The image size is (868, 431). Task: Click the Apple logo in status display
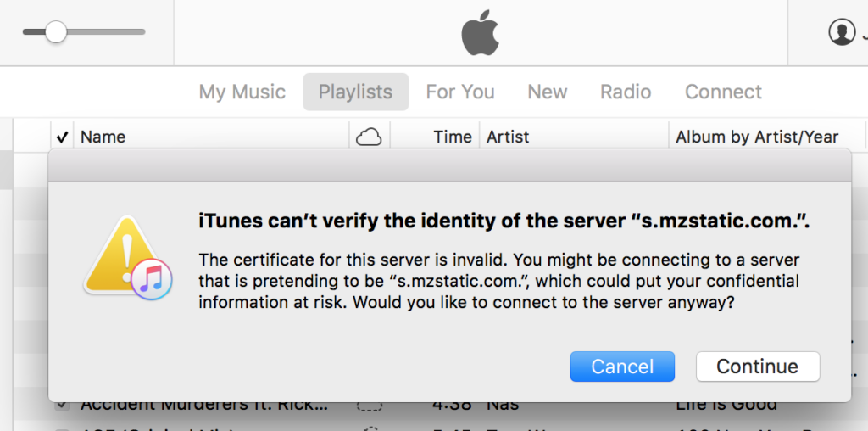481,32
